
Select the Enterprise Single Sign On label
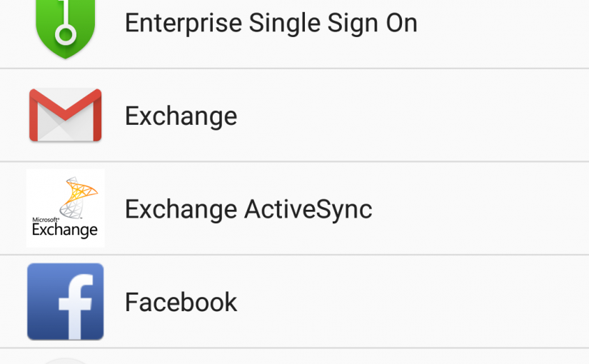(271, 23)
